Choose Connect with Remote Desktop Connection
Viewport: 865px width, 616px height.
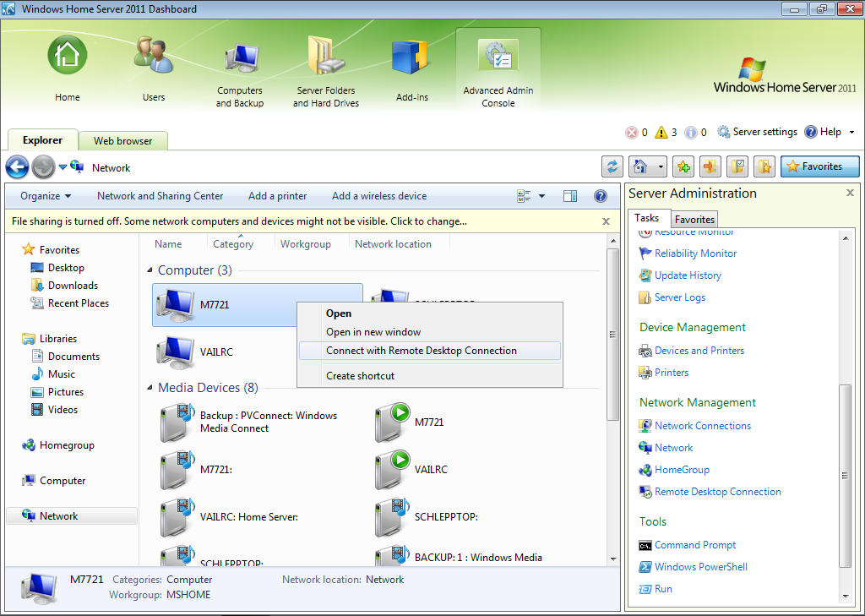tap(430, 351)
